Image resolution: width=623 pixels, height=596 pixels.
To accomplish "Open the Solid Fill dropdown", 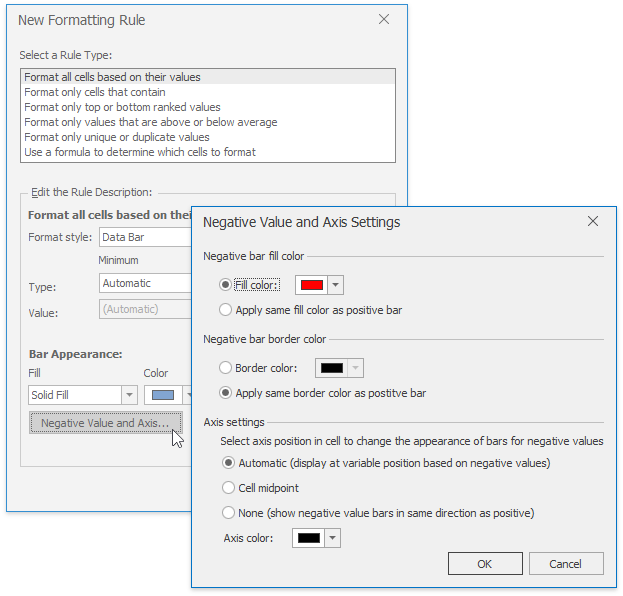I will 129,395.
